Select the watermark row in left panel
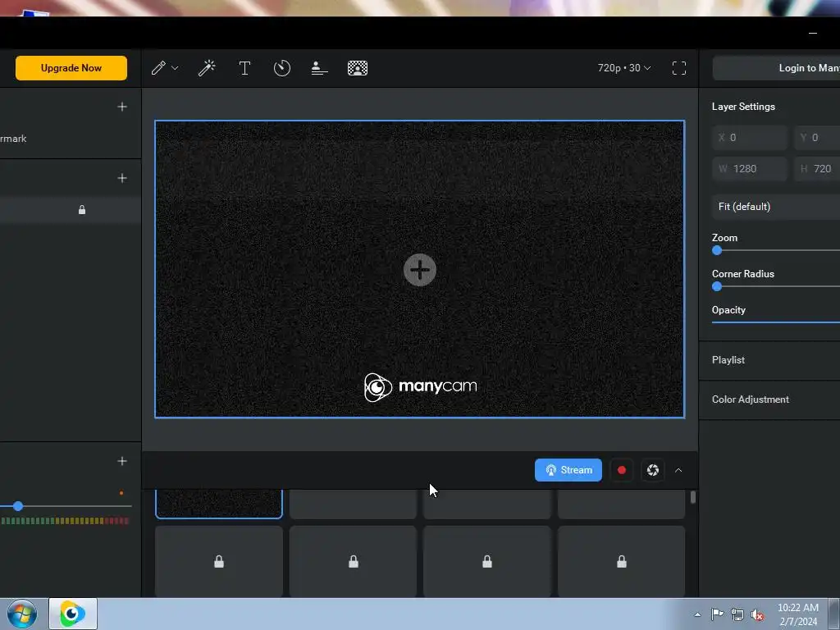Screen dimensions: 840x630 tap(71, 139)
